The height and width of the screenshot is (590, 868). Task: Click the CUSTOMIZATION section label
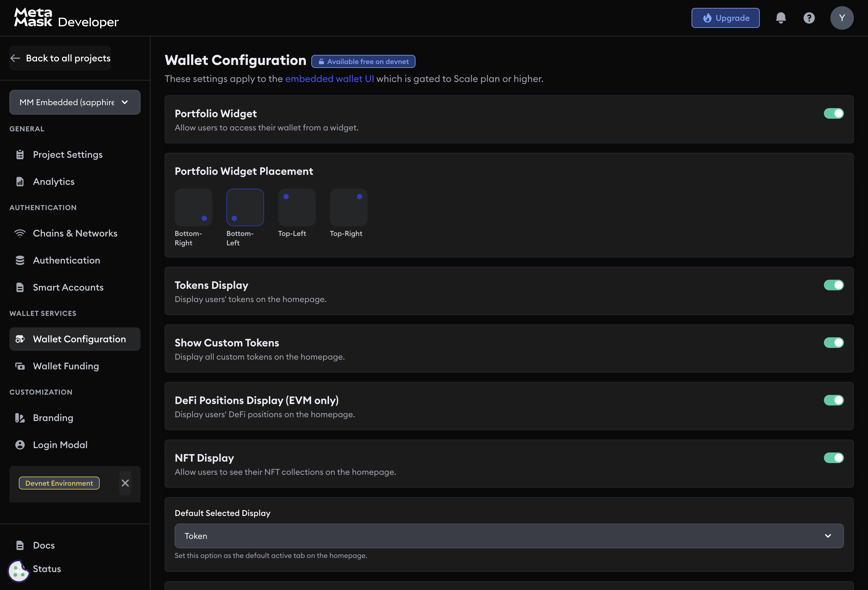[41, 392]
